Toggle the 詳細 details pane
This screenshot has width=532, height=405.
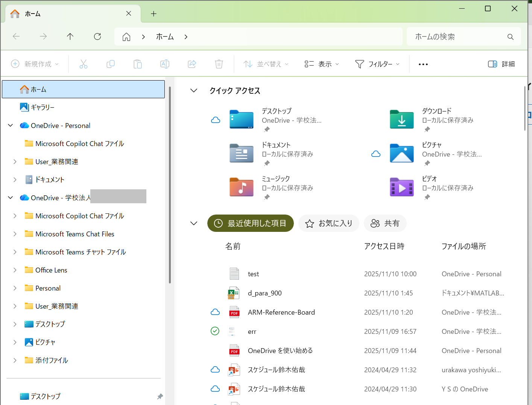pyautogui.click(x=501, y=64)
